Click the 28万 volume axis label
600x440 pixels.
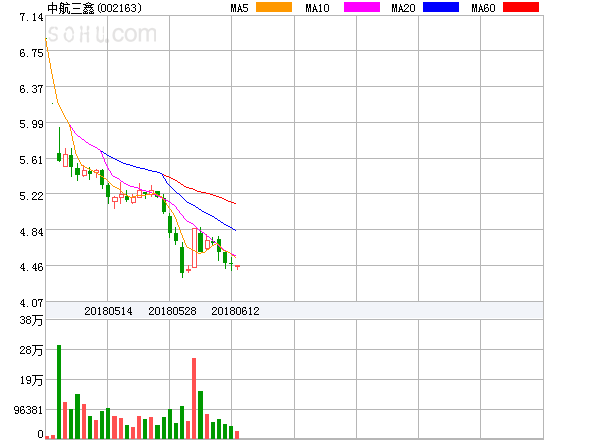[31, 350]
